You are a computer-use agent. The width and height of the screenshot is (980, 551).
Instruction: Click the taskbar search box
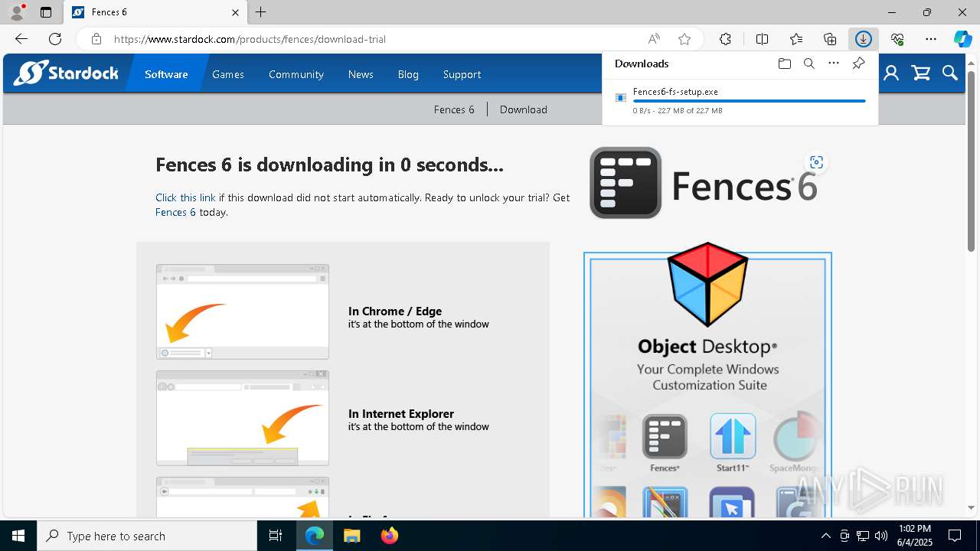click(147, 536)
